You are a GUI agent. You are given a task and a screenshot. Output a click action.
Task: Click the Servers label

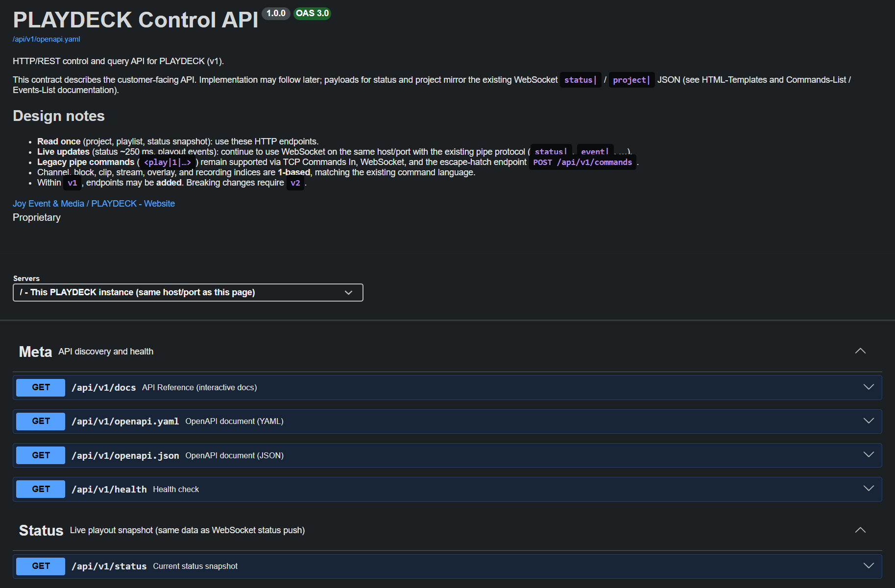pos(26,279)
